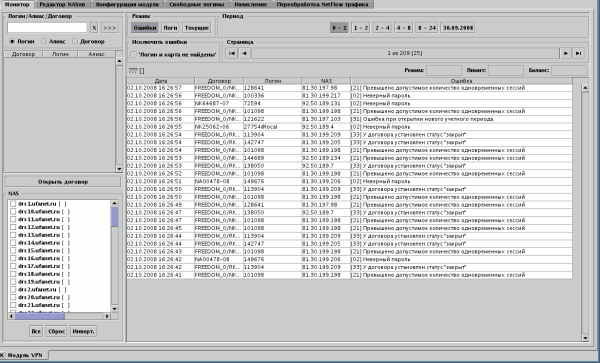The width and height of the screenshot is (600, 363).
Task: Select the row with error code [31]
Action: [x=349, y=119]
